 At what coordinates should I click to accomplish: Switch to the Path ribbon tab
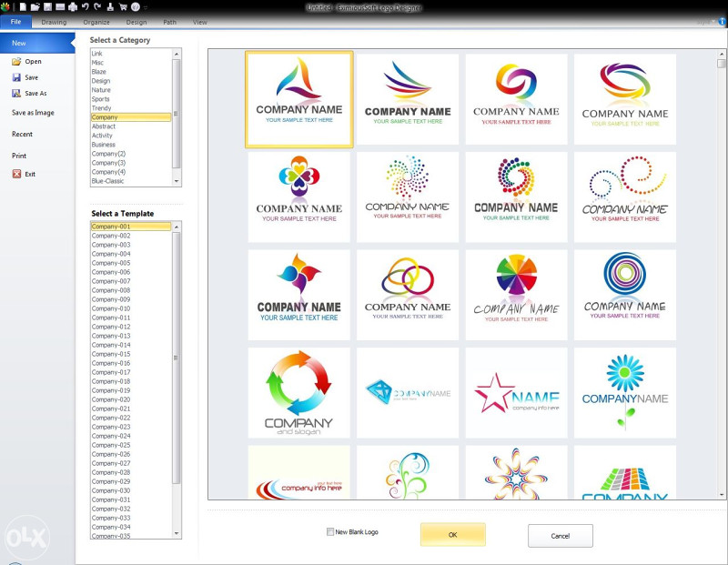click(169, 22)
